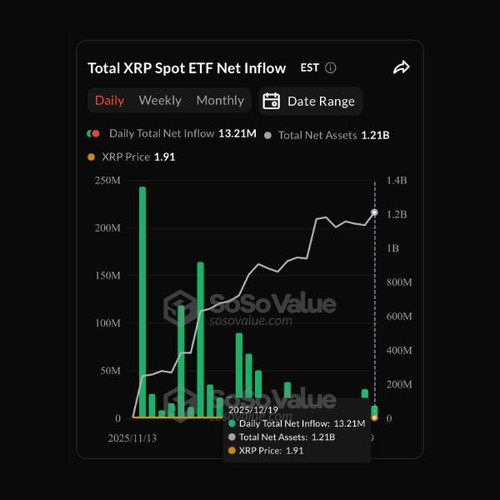The width and height of the screenshot is (500, 500).
Task: Click the sosovalue.com watermark text
Action: pyautogui.click(x=251, y=321)
